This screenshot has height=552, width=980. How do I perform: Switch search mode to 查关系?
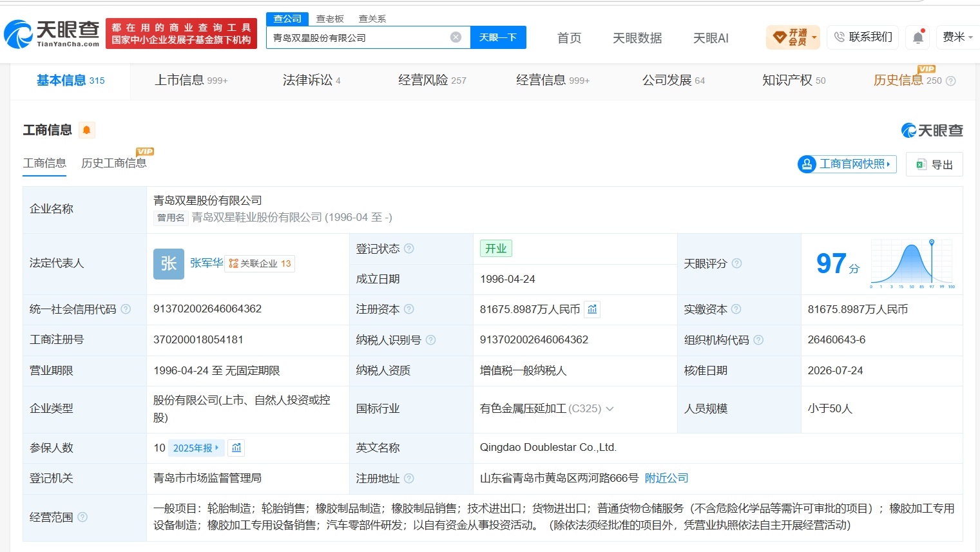pos(372,19)
